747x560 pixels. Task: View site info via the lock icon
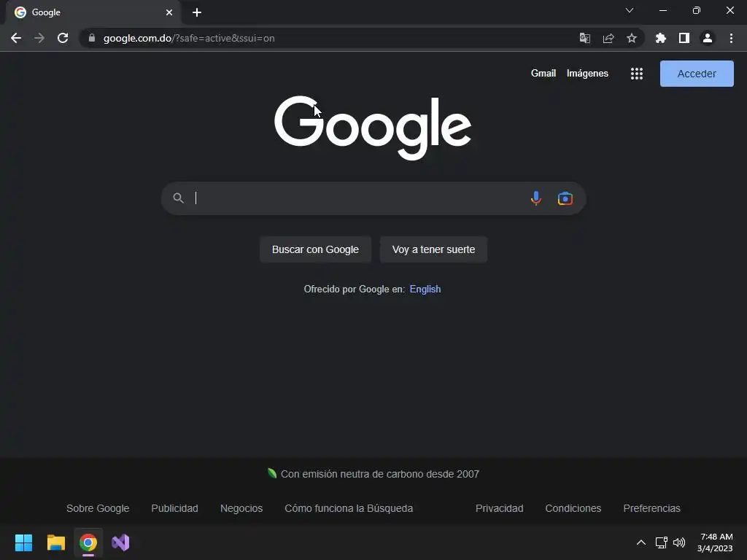[92, 38]
